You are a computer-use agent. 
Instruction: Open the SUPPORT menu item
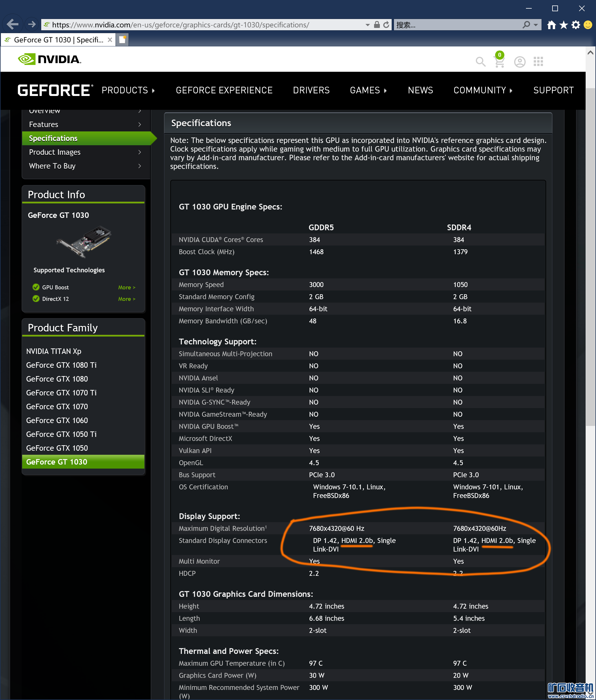[553, 90]
